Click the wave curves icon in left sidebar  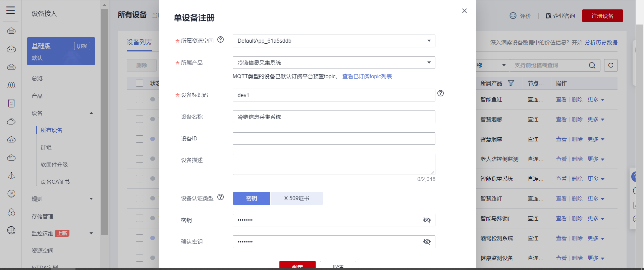click(x=11, y=85)
